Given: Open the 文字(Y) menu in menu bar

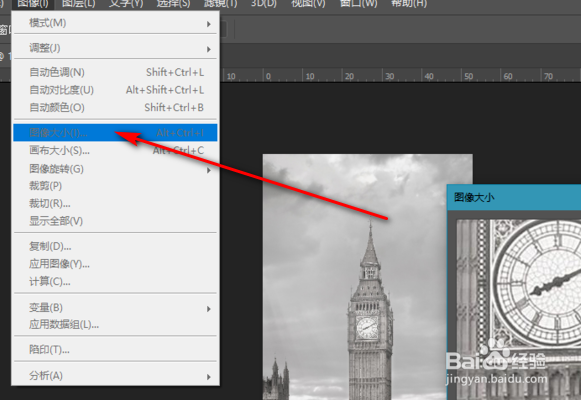Looking at the screenshot, I should 126,4.
